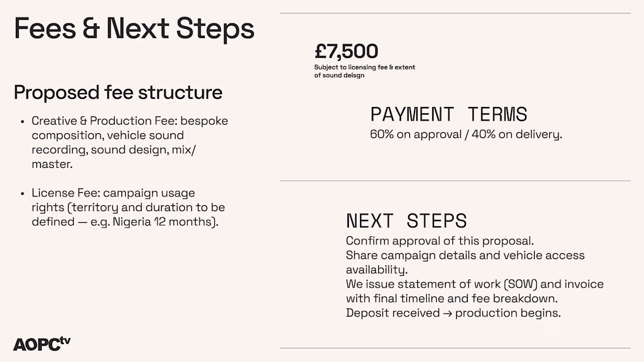Select the "Fees & Next Steps" title

tap(134, 29)
